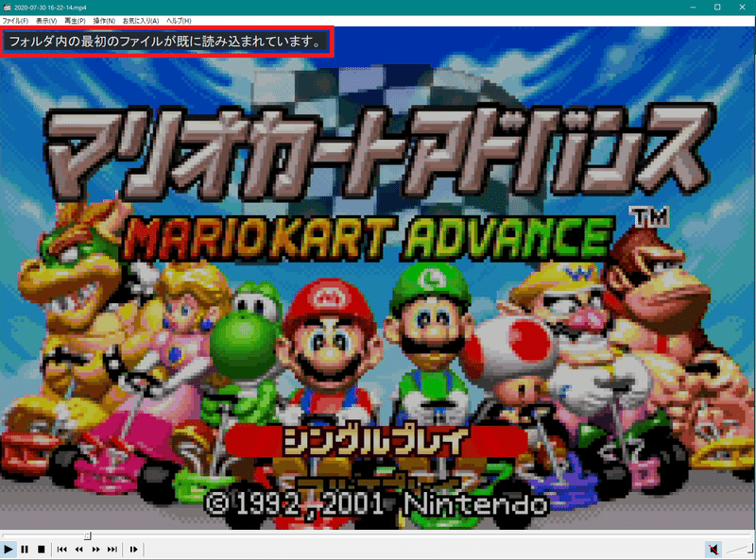Open the 操作(N) menu
Screen dimensions: 756x560
coord(104,21)
